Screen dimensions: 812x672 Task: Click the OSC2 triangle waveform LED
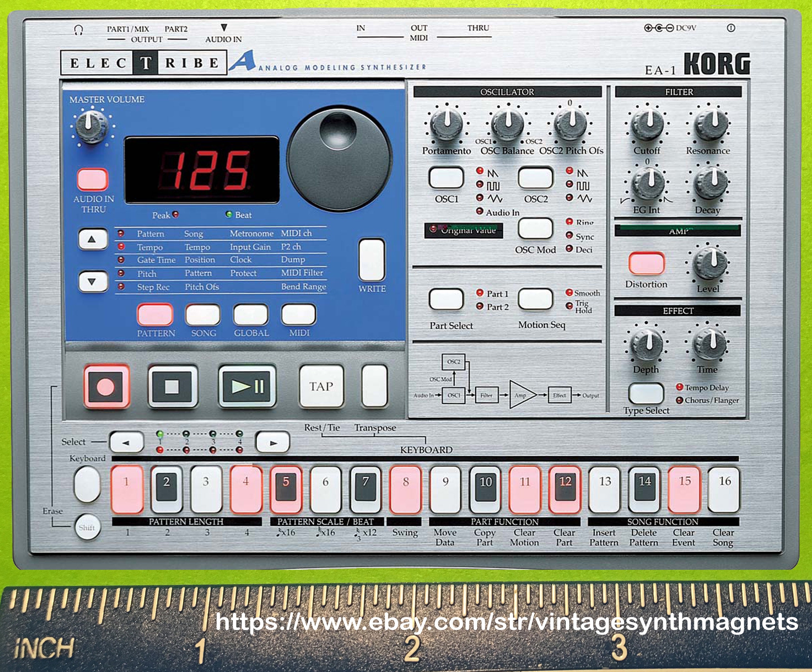pyautogui.click(x=569, y=197)
